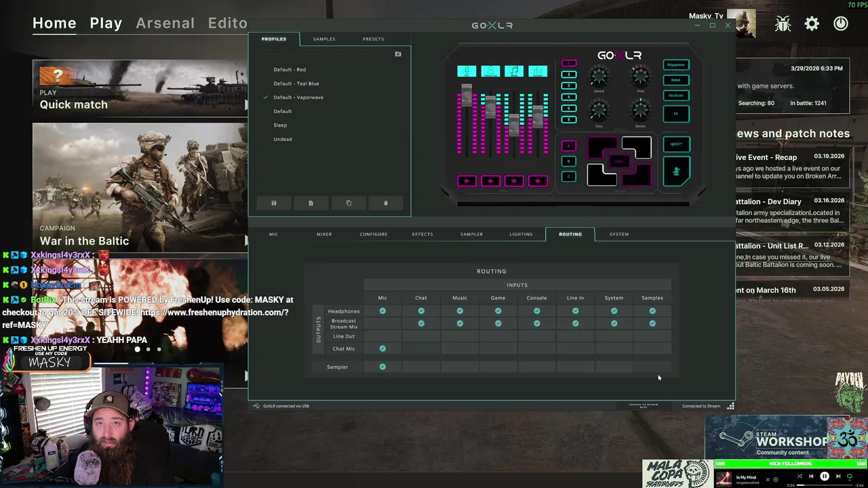Toggle Chat to Headphones routing
This screenshot has height=488, width=868.
[421, 311]
